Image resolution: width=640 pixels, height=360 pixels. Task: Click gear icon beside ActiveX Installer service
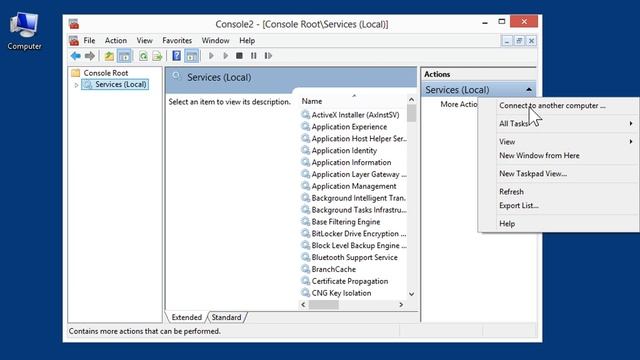[x=305, y=115]
